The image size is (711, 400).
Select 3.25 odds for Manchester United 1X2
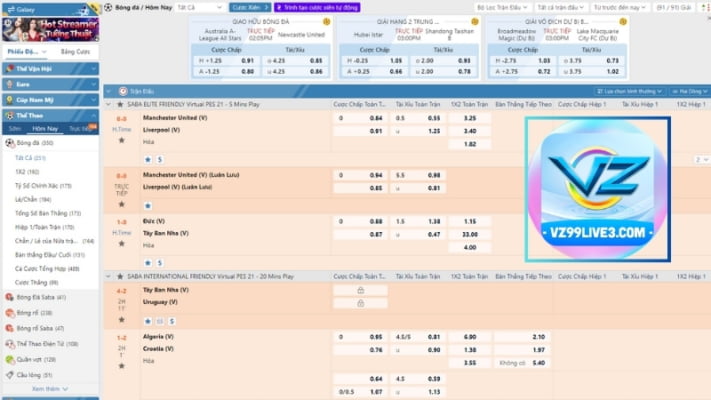(x=469, y=117)
